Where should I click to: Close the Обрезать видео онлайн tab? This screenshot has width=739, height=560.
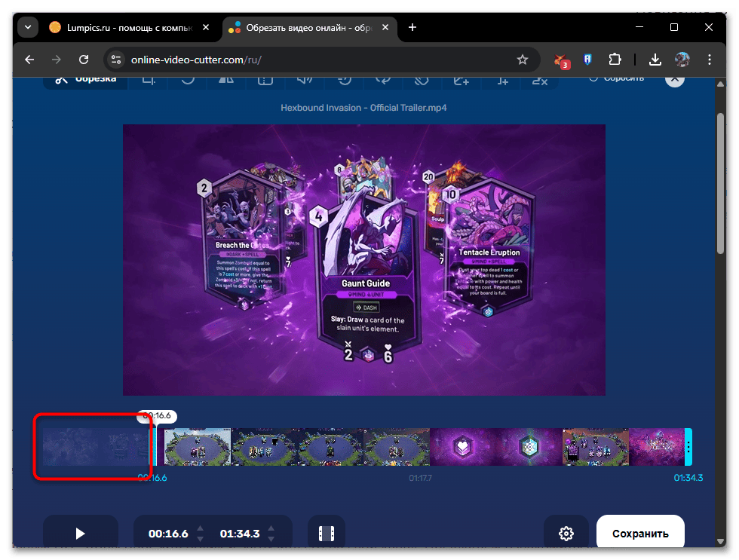tap(385, 27)
